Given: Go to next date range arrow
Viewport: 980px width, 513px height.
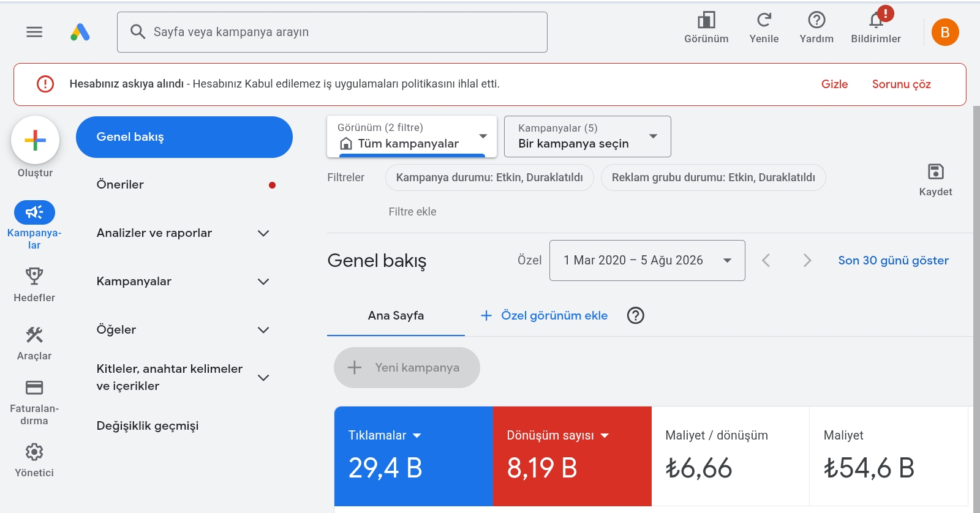Looking at the screenshot, I should point(807,261).
